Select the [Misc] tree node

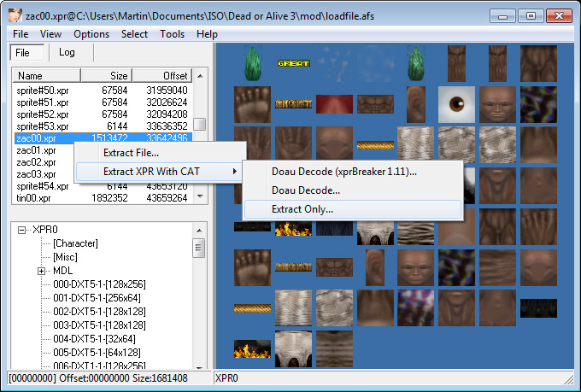65,257
